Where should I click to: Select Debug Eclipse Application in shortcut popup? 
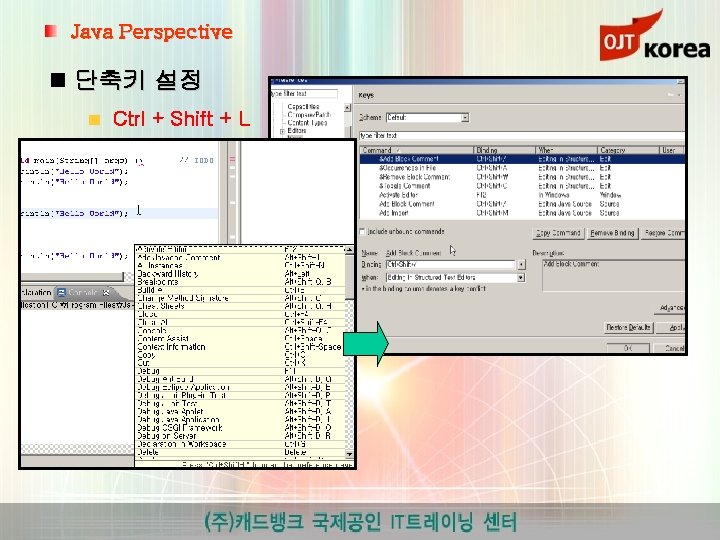(240, 387)
